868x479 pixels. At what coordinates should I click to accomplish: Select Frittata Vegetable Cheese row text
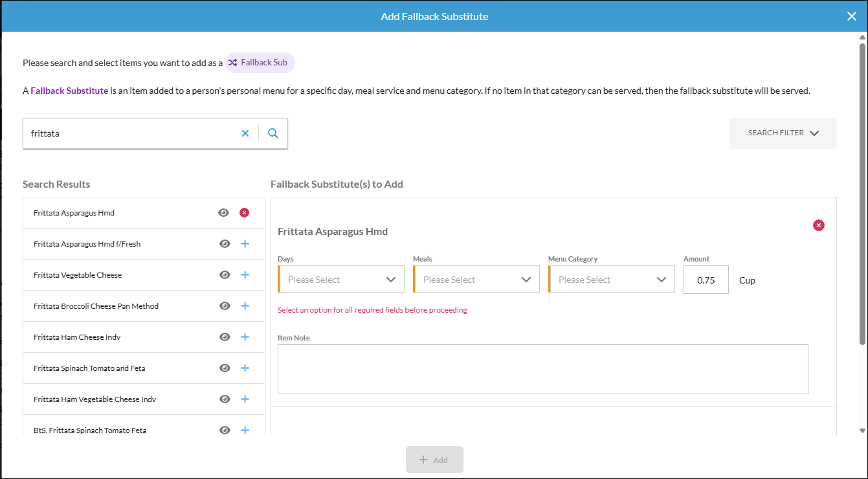78,275
